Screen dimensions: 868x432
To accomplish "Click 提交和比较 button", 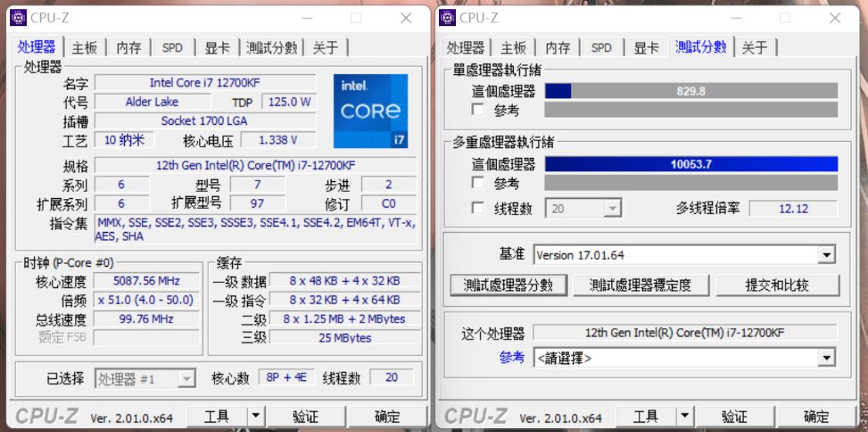I will 777,285.
